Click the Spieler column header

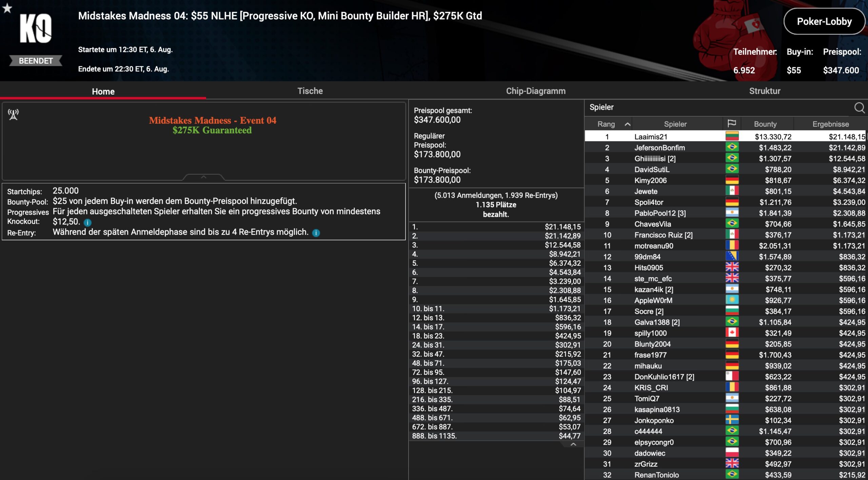tap(675, 124)
